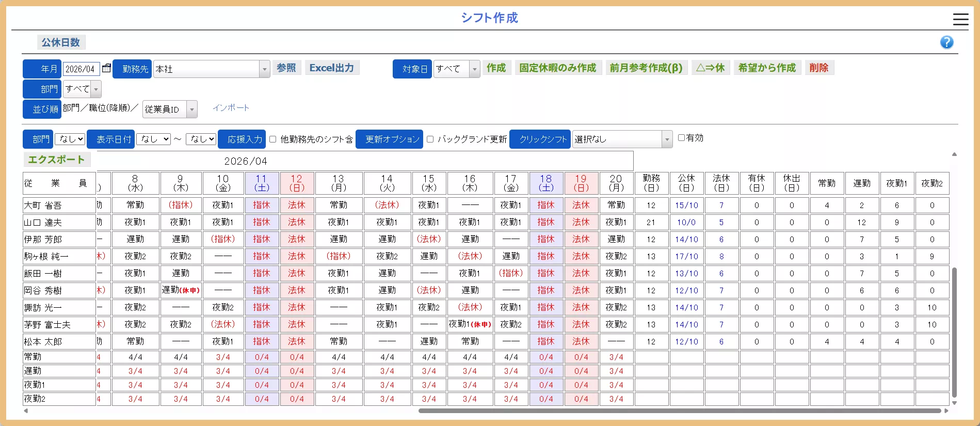The width and height of the screenshot is (980, 426).
Task: Click the red 削除 button
Action: coord(819,68)
